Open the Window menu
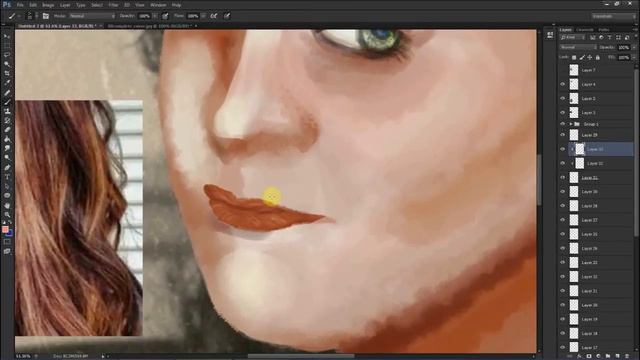The width and height of the screenshot is (640, 360). click(x=158, y=5)
